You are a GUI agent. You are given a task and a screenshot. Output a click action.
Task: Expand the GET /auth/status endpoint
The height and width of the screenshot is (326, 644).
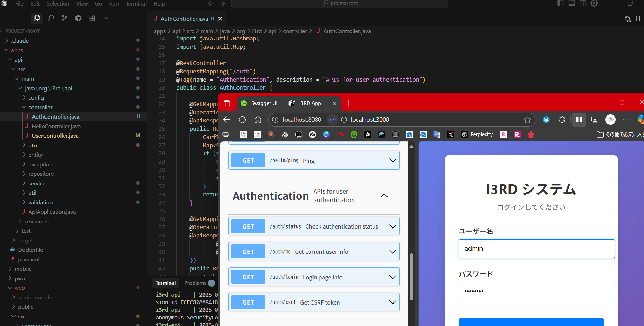314,226
